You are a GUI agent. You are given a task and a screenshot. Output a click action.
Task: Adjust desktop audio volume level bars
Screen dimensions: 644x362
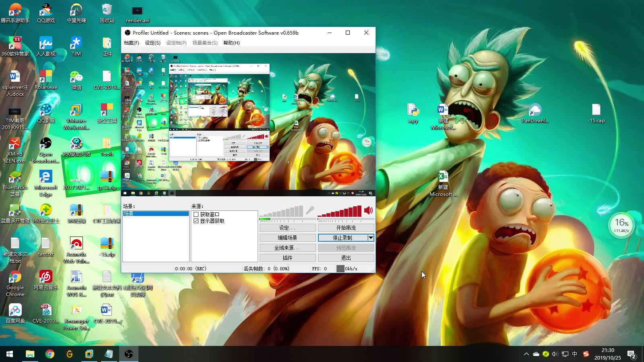tap(340, 212)
